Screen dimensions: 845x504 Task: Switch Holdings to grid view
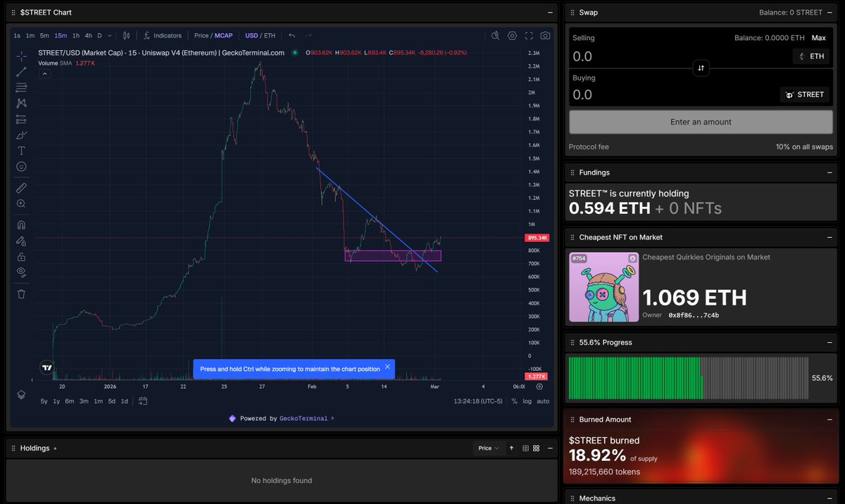tap(537, 448)
